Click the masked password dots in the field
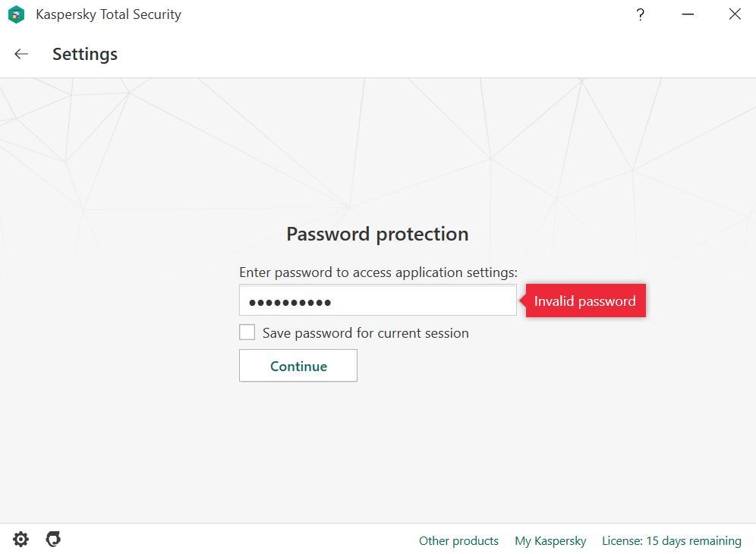This screenshot has height=554, width=756. coord(290,302)
